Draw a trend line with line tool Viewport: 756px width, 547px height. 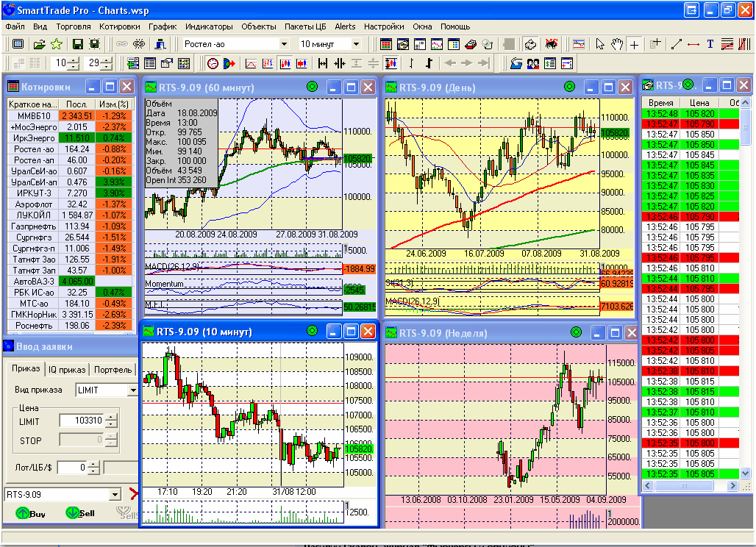(x=676, y=44)
